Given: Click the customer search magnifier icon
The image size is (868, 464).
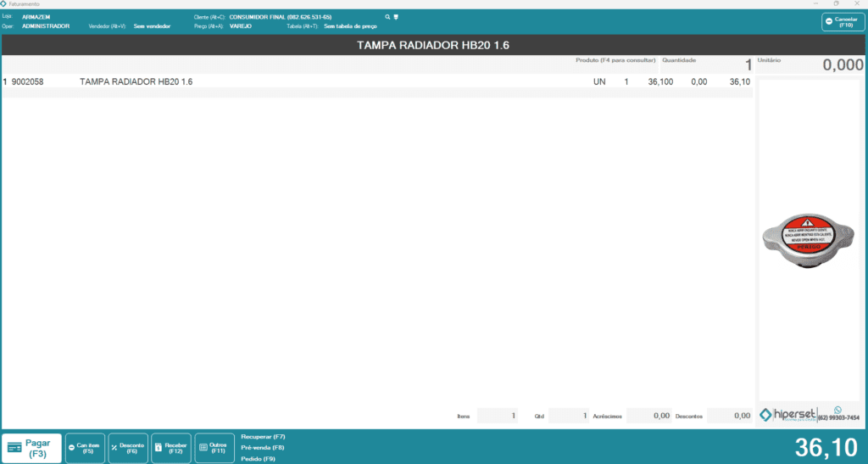Looking at the screenshot, I should tap(387, 17).
